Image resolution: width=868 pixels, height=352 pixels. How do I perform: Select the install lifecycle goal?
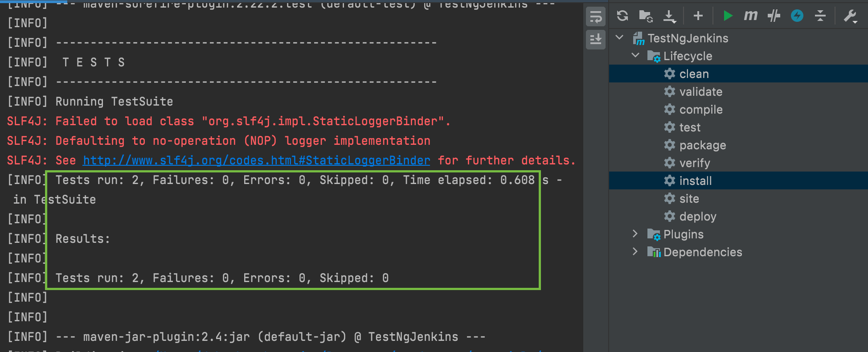(738, 180)
